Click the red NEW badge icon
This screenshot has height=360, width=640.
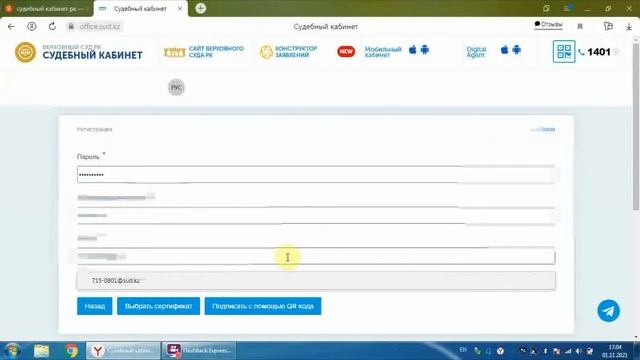346,51
